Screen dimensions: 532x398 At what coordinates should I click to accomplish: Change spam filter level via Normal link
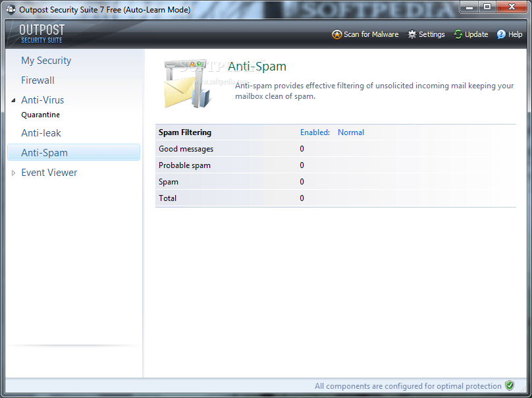pos(350,132)
